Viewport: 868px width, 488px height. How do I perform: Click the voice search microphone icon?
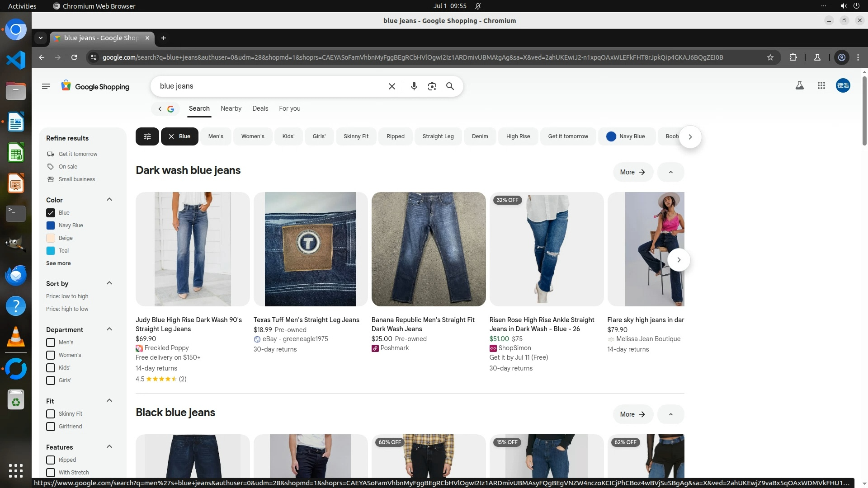tap(414, 86)
